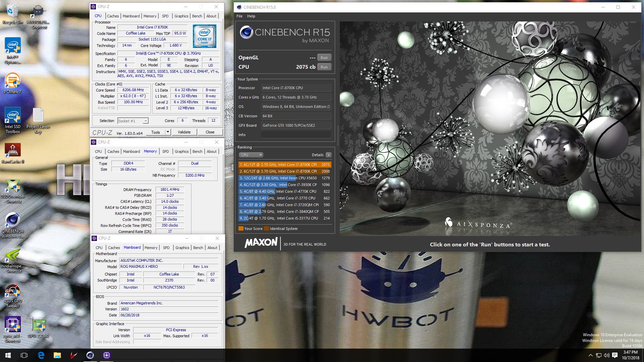The height and width of the screenshot is (362, 644).
Task: Open the RamCache II desktop icon
Action: pyautogui.click(x=13, y=153)
